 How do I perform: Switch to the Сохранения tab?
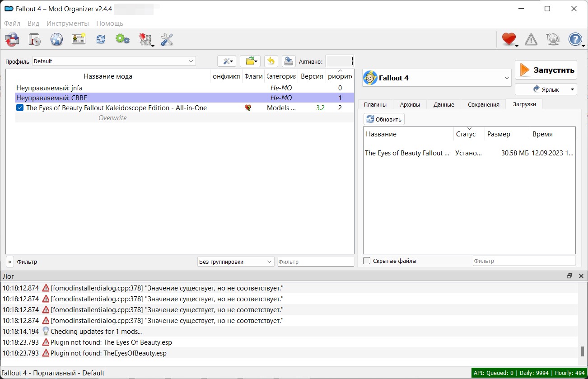(x=483, y=104)
